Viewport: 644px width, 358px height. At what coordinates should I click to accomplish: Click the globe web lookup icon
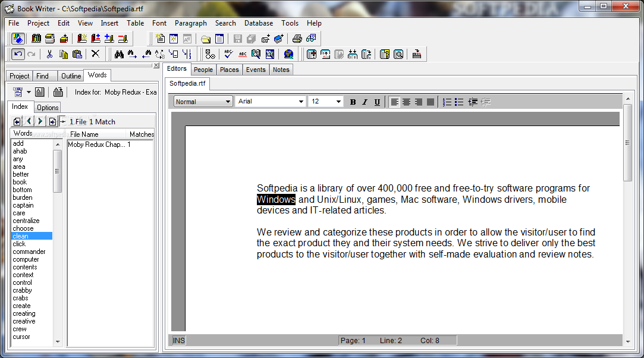click(289, 54)
